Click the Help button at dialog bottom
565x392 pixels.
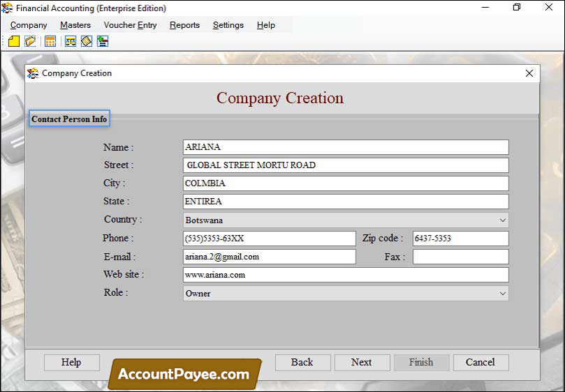point(72,362)
